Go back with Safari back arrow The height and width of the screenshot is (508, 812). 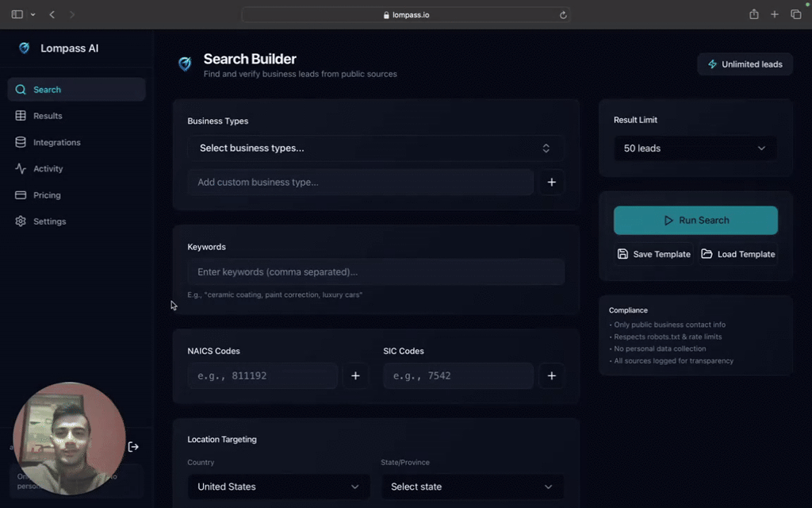52,14
